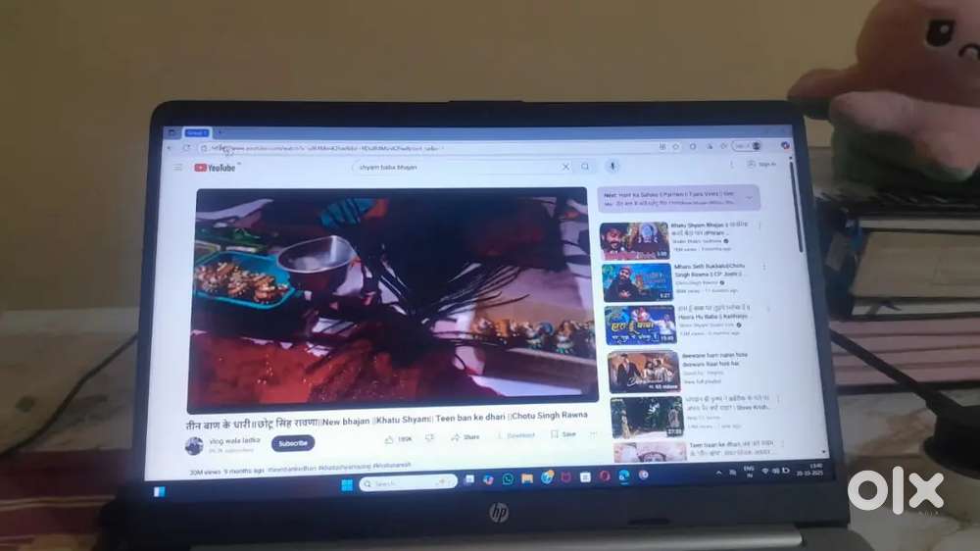Click the magnifier search button
This screenshot has width=980, height=551.
click(586, 167)
